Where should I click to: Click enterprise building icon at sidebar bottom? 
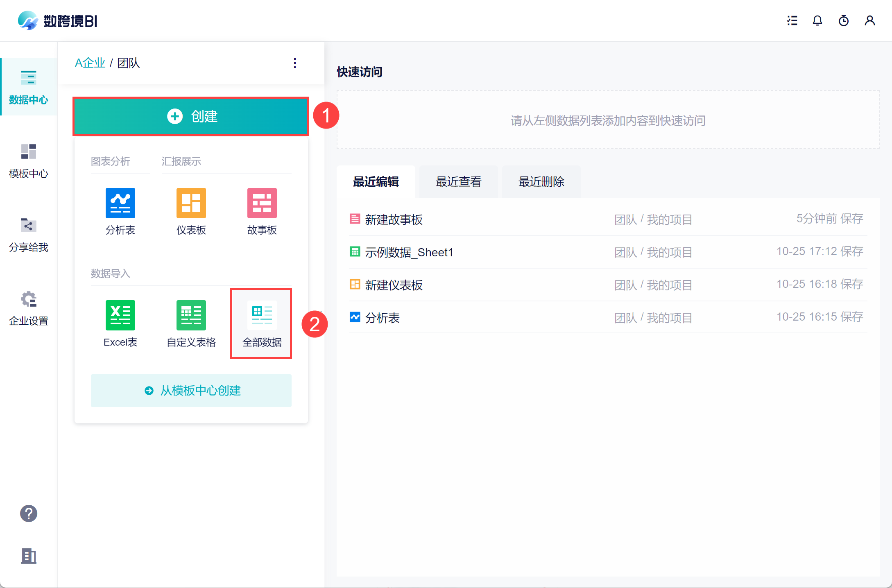(x=29, y=556)
